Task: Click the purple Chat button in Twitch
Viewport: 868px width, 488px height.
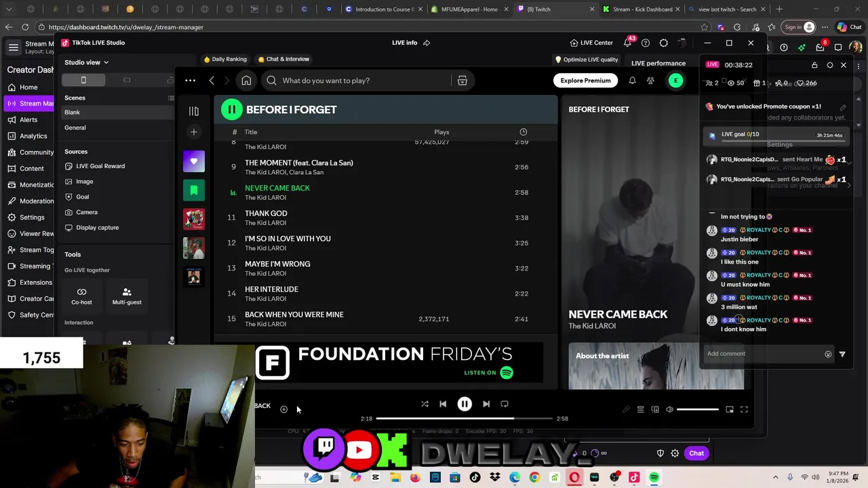Action: click(x=696, y=453)
